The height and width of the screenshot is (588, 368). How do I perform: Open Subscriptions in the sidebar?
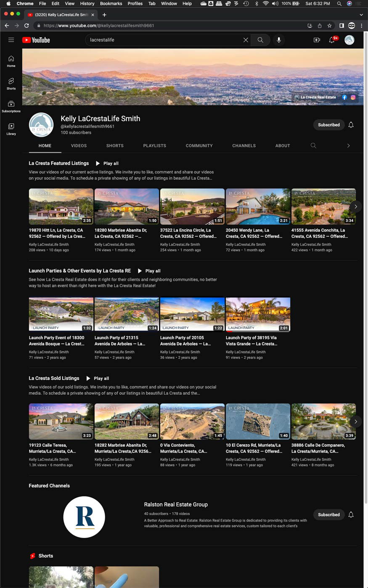click(11, 107)
